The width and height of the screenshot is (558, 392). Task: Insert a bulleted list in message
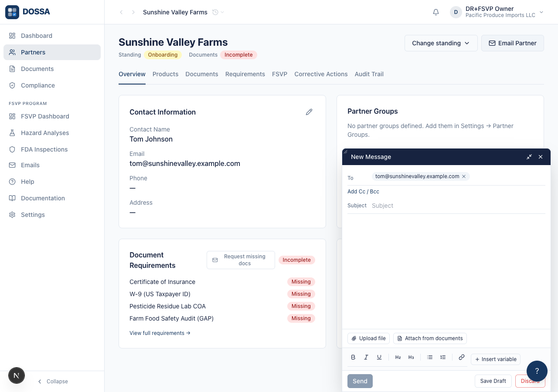pos(430,357)
